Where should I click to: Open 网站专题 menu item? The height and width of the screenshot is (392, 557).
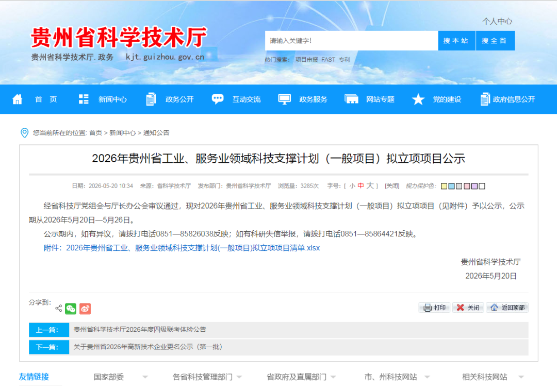click(x=380, y=99)
